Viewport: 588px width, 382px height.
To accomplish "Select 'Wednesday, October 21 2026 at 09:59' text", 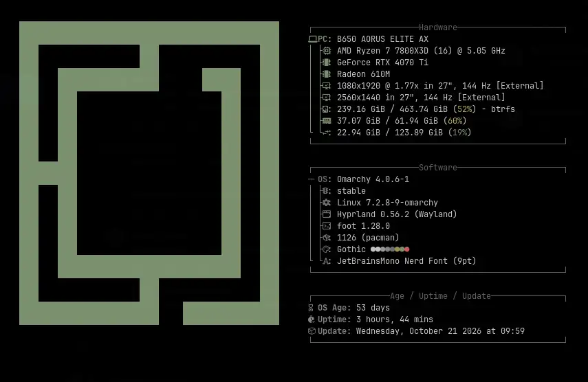I will click(x=440, y=331).
